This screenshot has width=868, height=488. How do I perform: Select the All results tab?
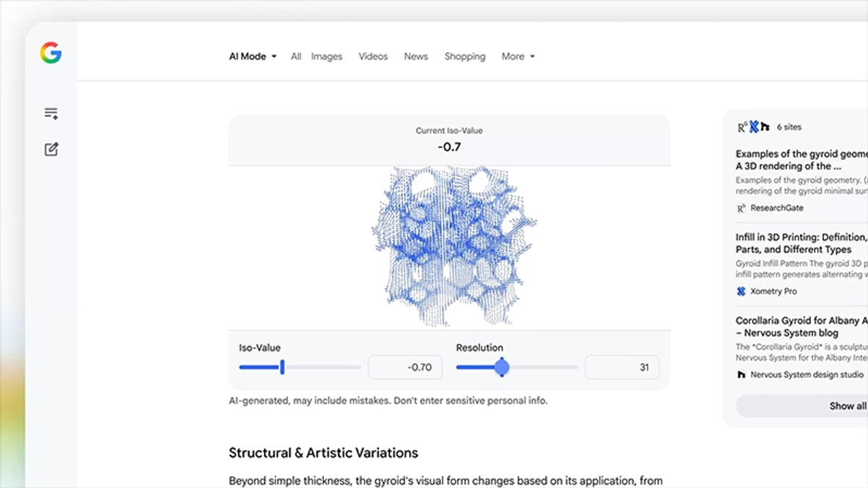click(x=296, y=56)
